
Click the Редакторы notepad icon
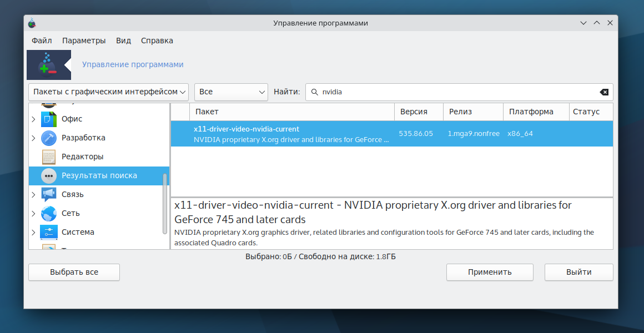click(x=49, y=157)
